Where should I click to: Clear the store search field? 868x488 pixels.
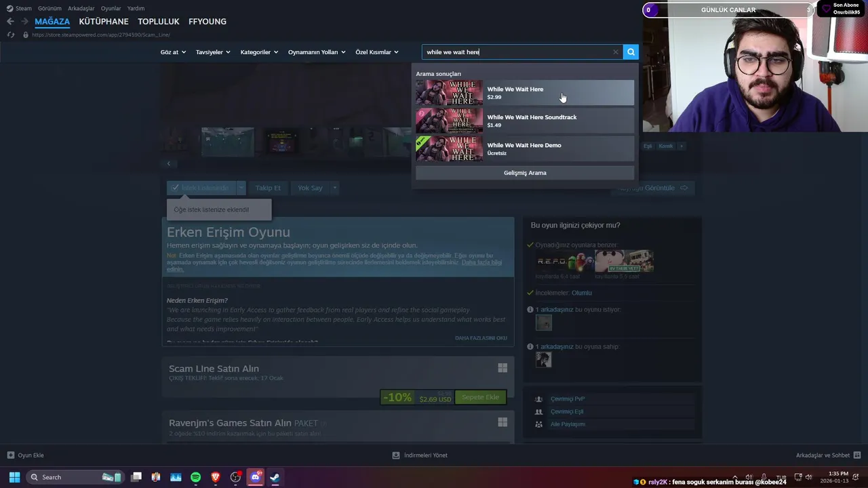coord(616,52)
